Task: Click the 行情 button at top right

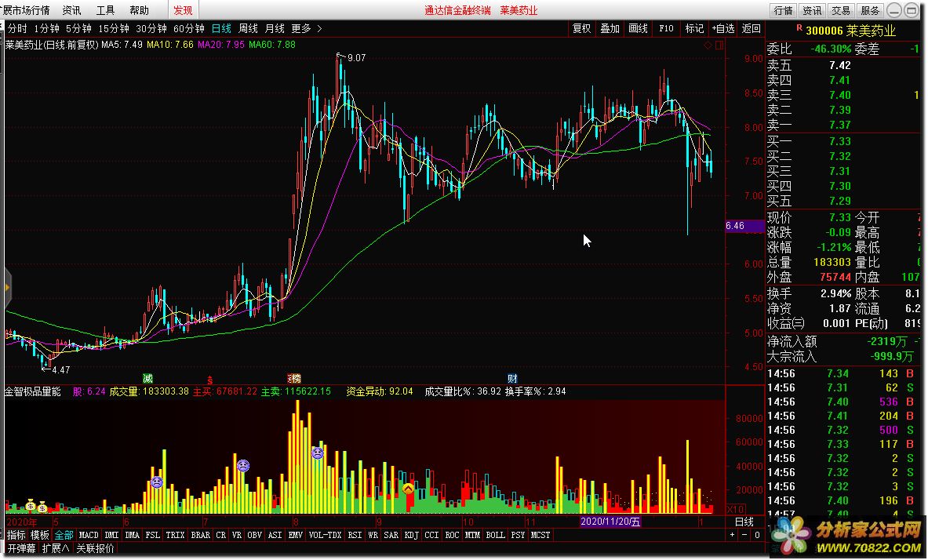Action: [783, 10]
